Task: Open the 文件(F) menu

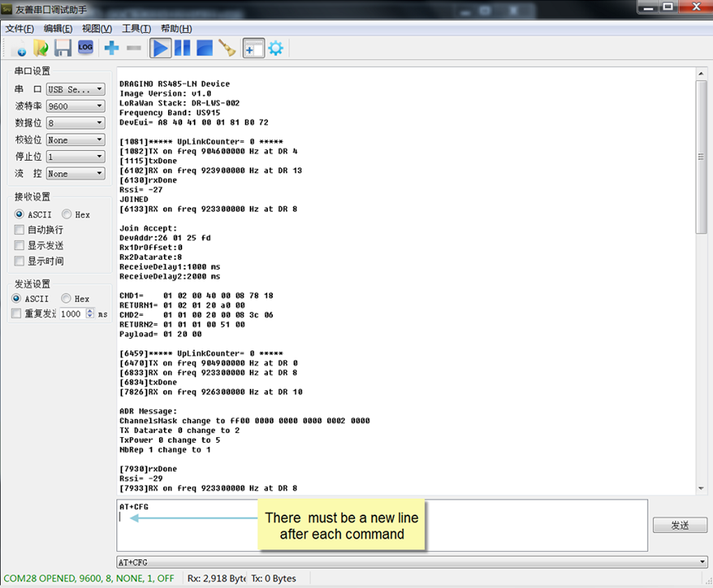Action: click(x=20, y=29)
